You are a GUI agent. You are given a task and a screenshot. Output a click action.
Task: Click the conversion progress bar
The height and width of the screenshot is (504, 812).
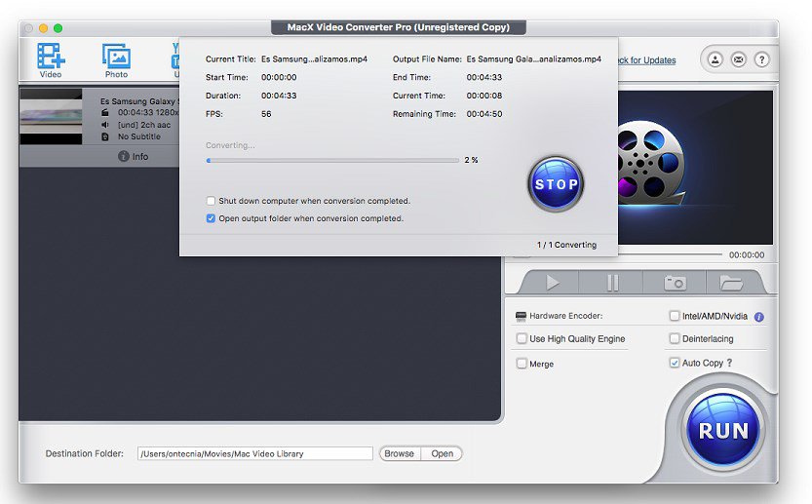pos(332,161)
